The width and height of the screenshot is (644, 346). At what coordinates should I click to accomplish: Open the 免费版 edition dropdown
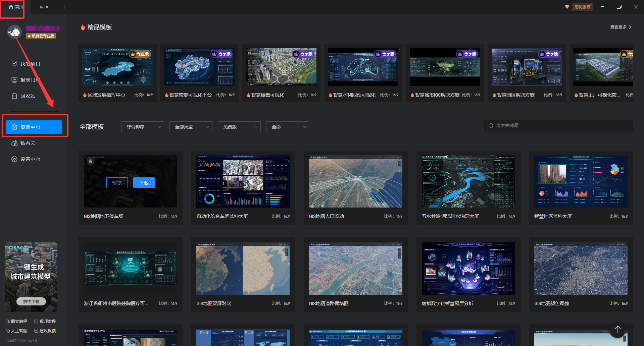click(239, 127)
